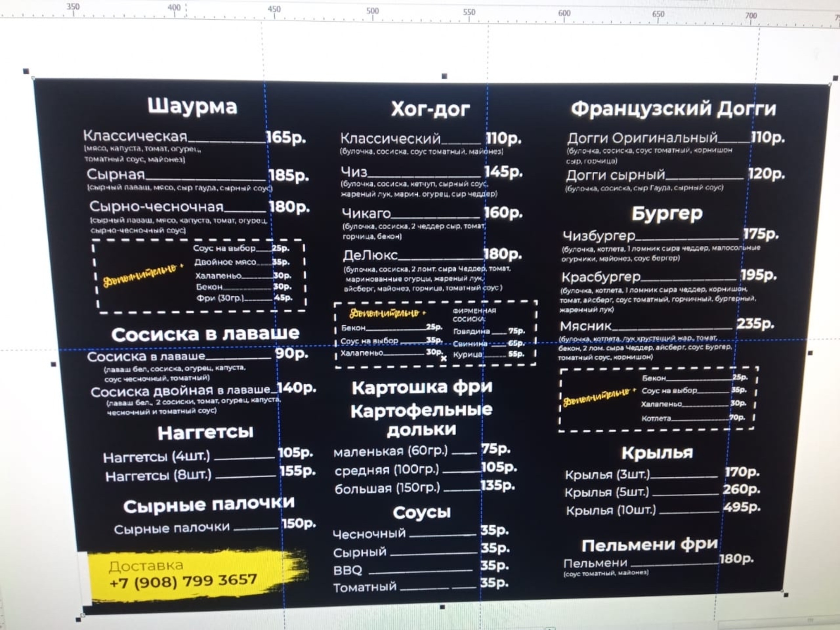Select the Томатный sauce line
This screenshot has height=630, width=840.
click(421, 585)
